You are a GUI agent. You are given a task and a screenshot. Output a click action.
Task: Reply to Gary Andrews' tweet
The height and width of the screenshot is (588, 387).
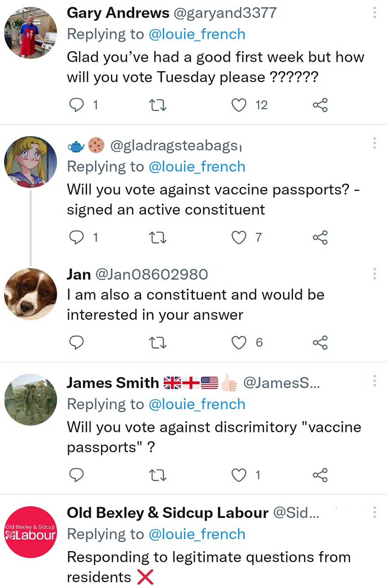76,105
